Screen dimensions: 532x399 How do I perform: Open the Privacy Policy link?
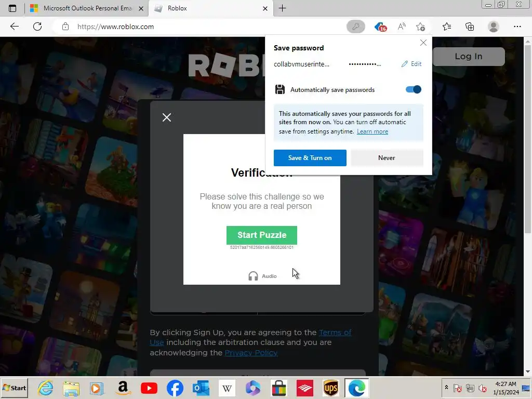[251, 353]
